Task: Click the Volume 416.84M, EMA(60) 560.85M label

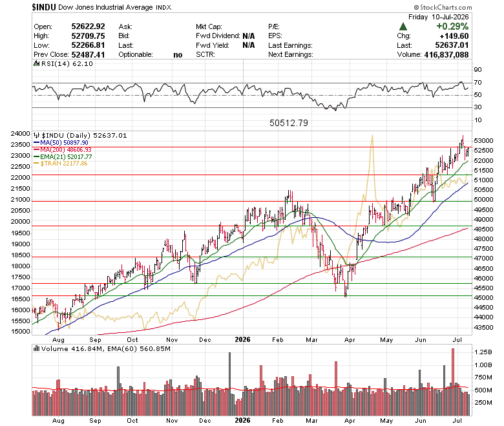Action: [105, 348]
